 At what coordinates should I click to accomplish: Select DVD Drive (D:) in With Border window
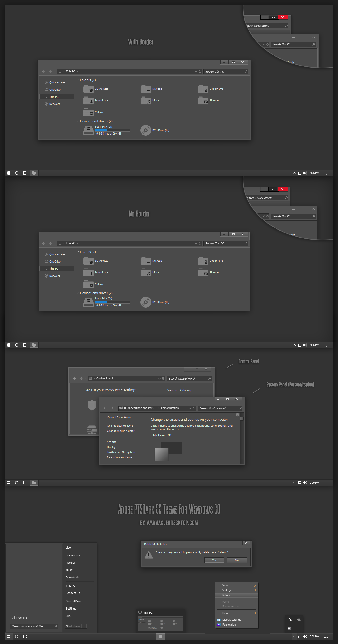tap(155, 130)
